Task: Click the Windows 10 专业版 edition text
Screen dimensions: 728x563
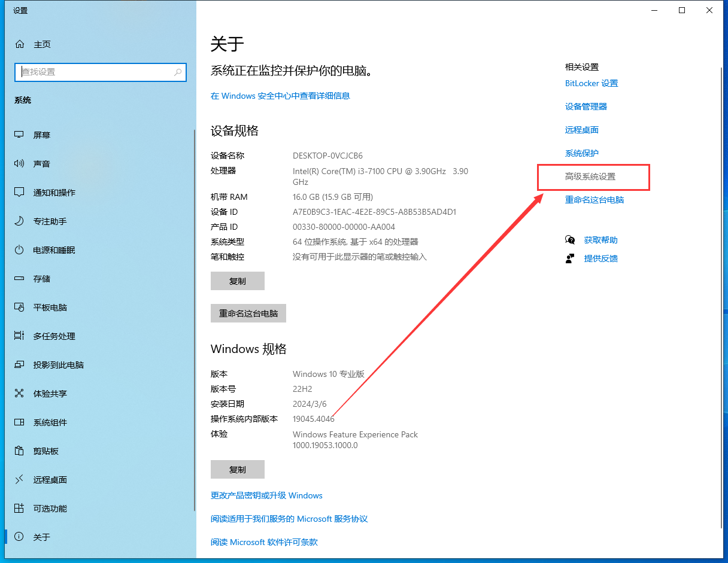Action: point(329,374)
